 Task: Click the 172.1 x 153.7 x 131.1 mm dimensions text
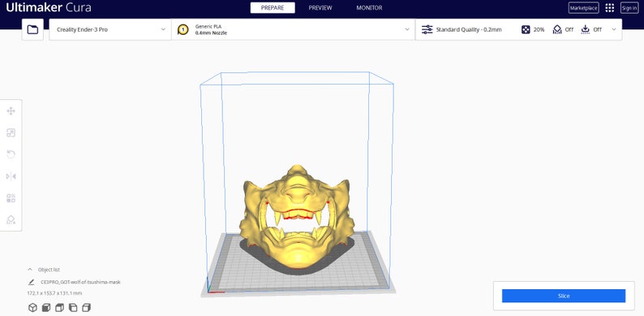[54, 293]
